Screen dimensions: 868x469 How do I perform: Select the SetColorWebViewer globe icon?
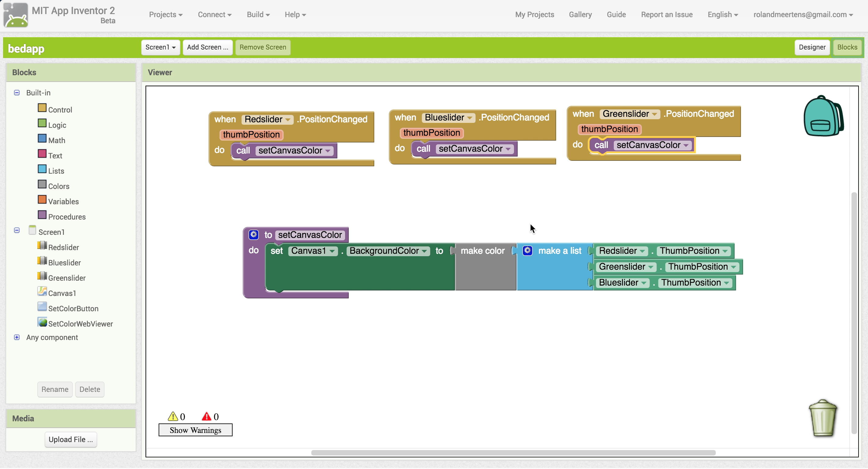(42, 322)
